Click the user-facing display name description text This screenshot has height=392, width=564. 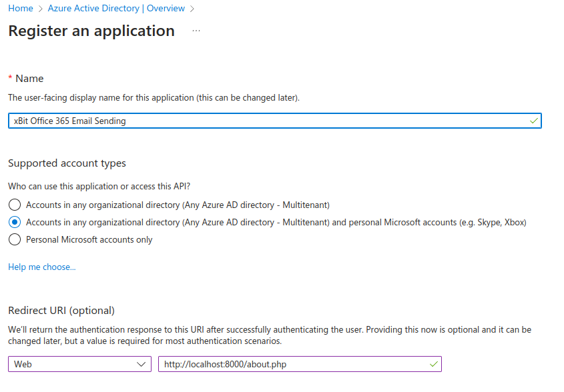(154, 98)
